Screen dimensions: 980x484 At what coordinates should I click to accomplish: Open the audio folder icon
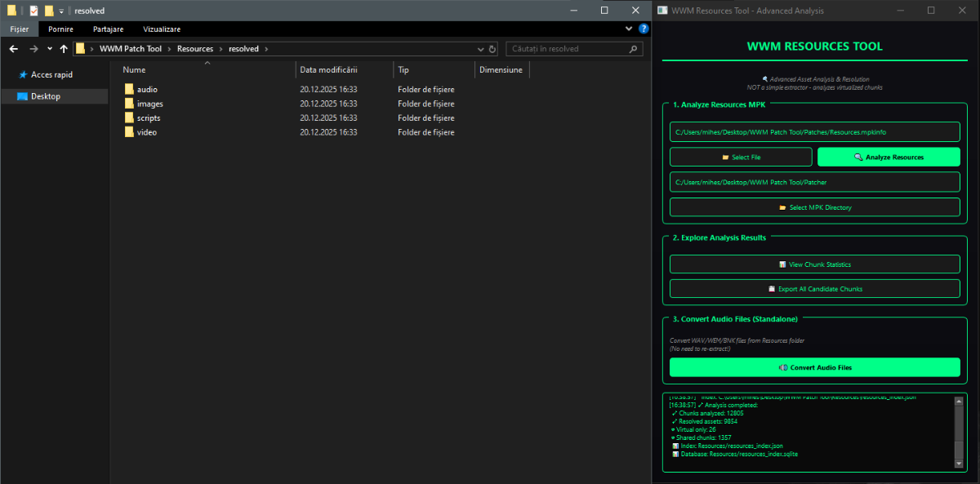click(x=129, y=89)
